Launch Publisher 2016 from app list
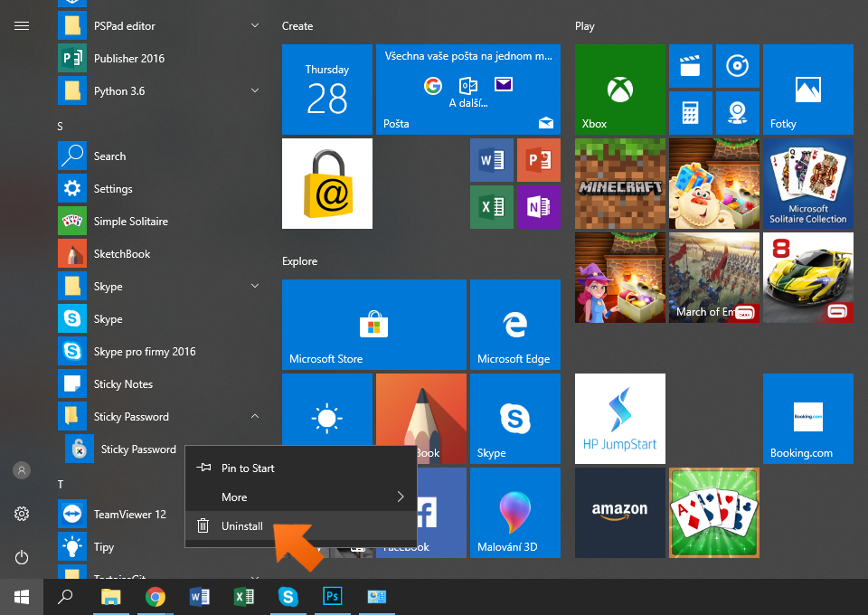Viewport: 868px width, 615px height. point(159,58)
